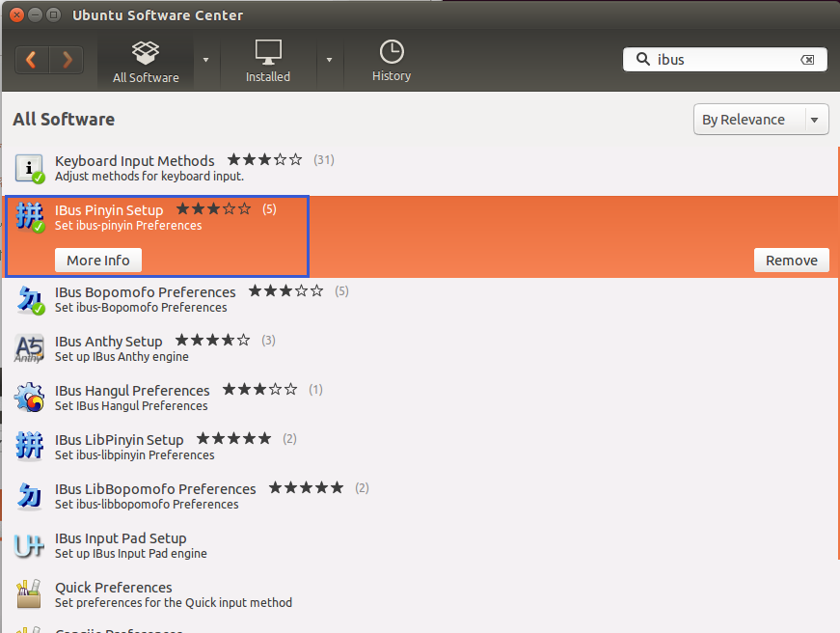Click 'Set IBus Hangul Preferences' description
The image size is (840, 633).
pos(131,406)
